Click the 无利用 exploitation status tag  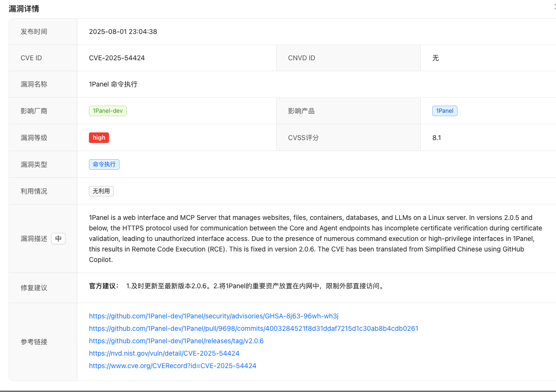(101, 191)
